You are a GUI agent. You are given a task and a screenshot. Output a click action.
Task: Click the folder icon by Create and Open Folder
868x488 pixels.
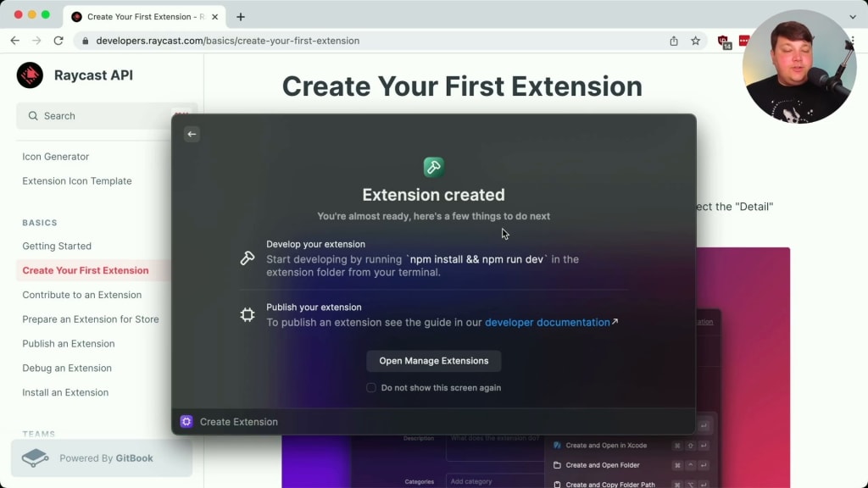click(557, 465)
